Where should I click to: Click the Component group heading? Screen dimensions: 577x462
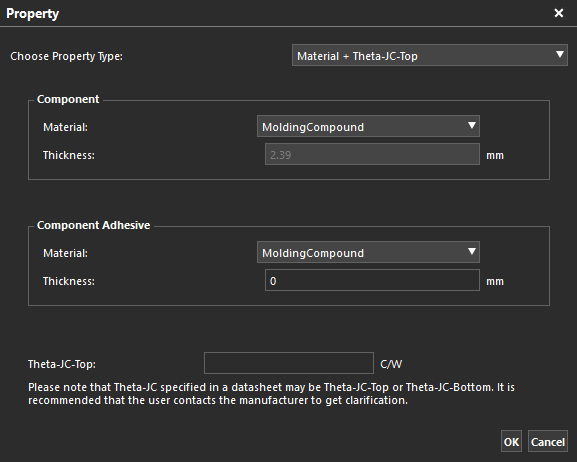tap(68, 99)
